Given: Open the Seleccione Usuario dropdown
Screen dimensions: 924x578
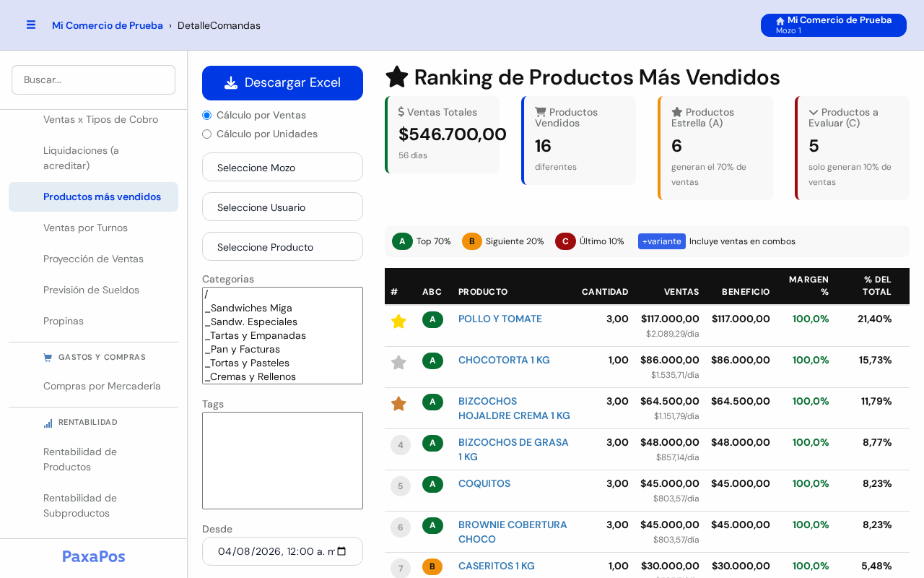Looking at the screenshot, I should click(282, 207).
